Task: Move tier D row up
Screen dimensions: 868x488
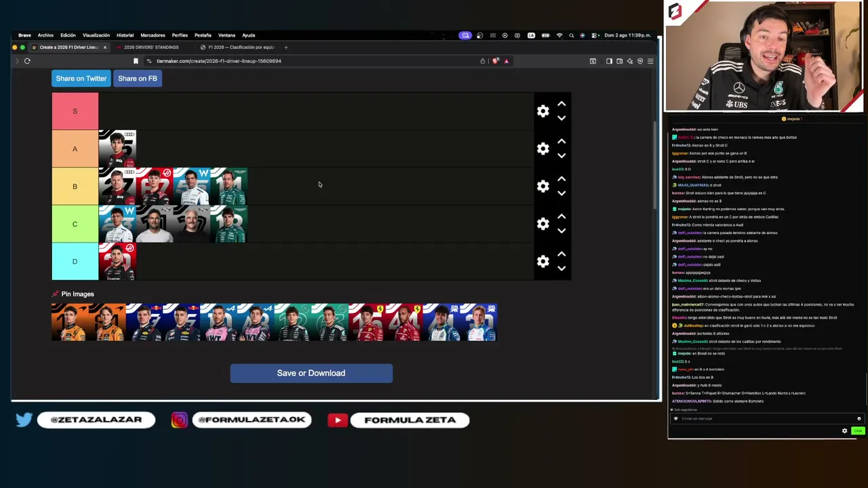Action: coord(561,254)
